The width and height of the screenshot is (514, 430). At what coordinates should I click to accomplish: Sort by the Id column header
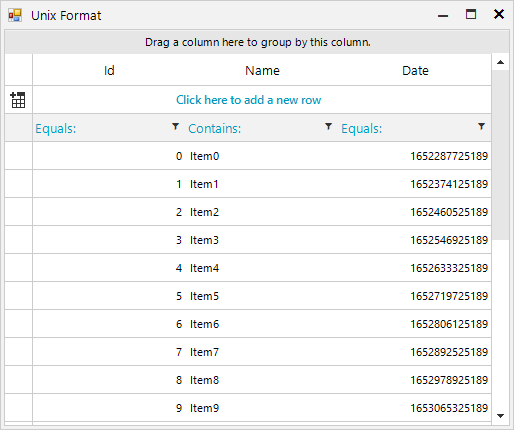109,70
